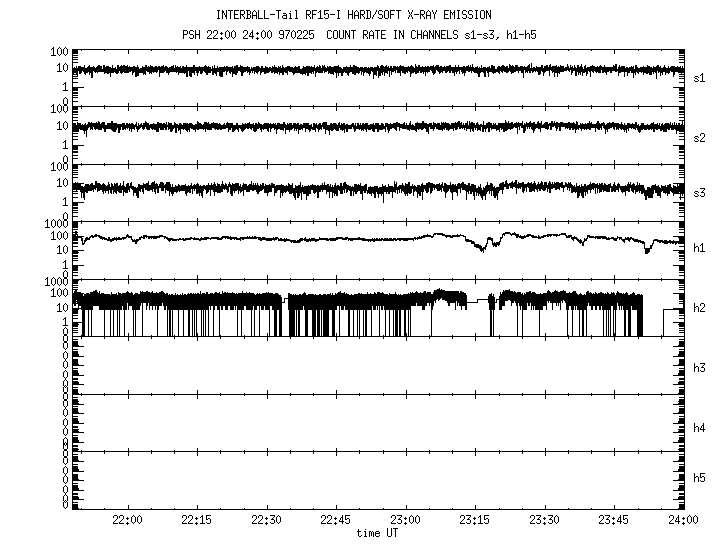Select the h1 channel label

tap(699, 248)
